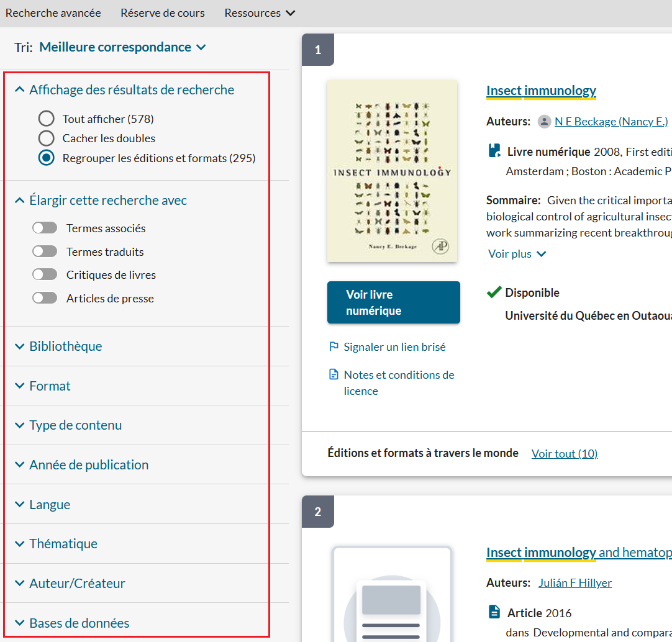
Task: Click the author profile icon before N E Beckage
Action: click(544, 122)
